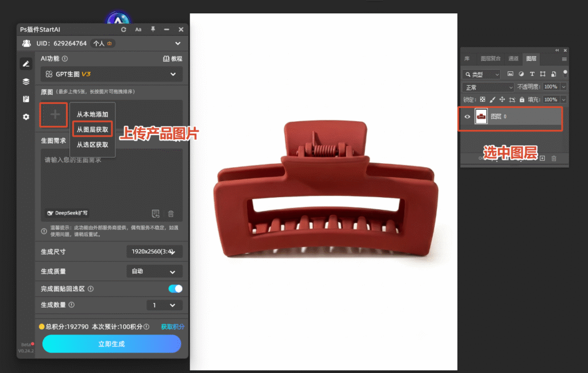Open the 生成质量 自动 dropdown

point(154,271)
